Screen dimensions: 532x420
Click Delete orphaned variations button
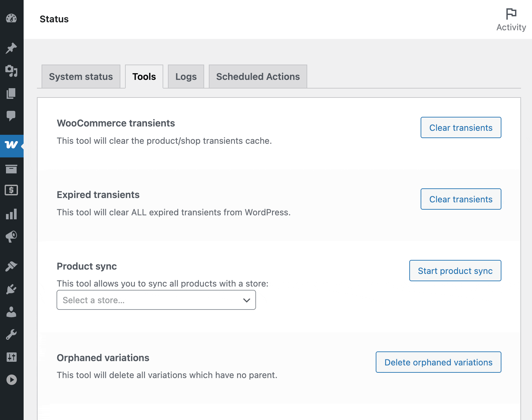(x=439, y=362)
